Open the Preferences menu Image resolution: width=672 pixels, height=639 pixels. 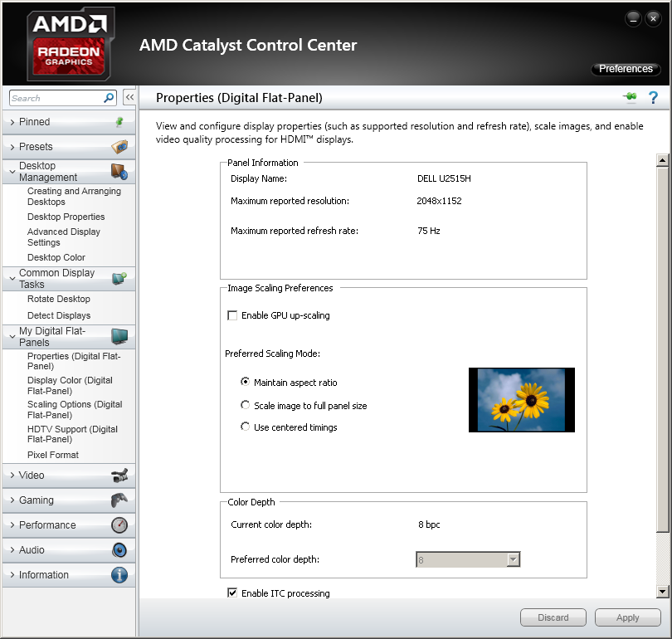click(x=626, y=69)
